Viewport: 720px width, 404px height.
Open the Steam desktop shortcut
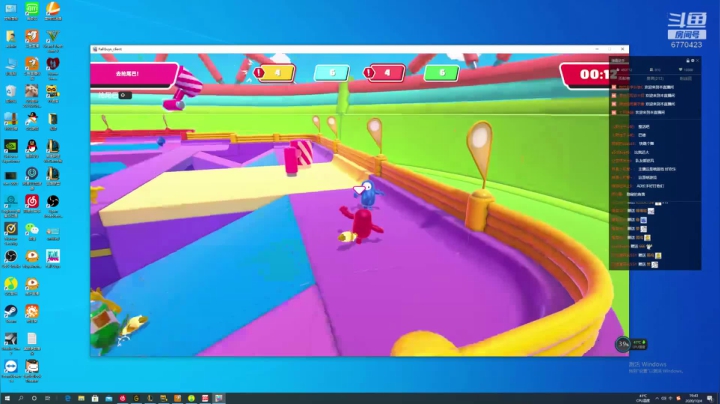click(11, 313)
